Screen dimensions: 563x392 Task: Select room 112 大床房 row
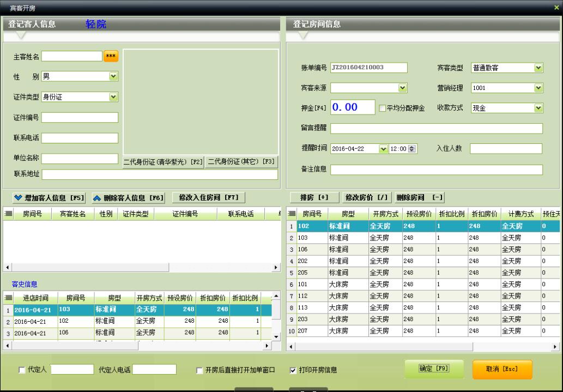click(x=423, y=295)
